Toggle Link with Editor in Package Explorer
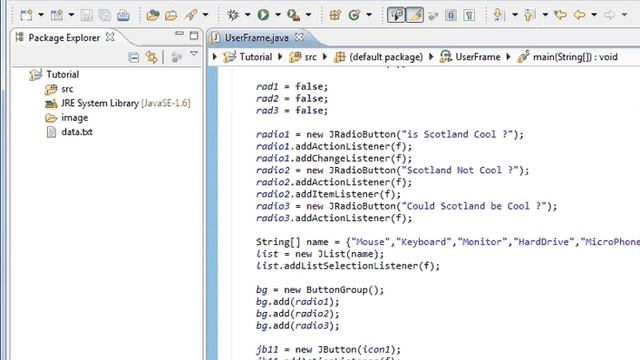Image resolution: width=640 pixels, height=360 pixels. pyautogui.click(x=152, y=57)
